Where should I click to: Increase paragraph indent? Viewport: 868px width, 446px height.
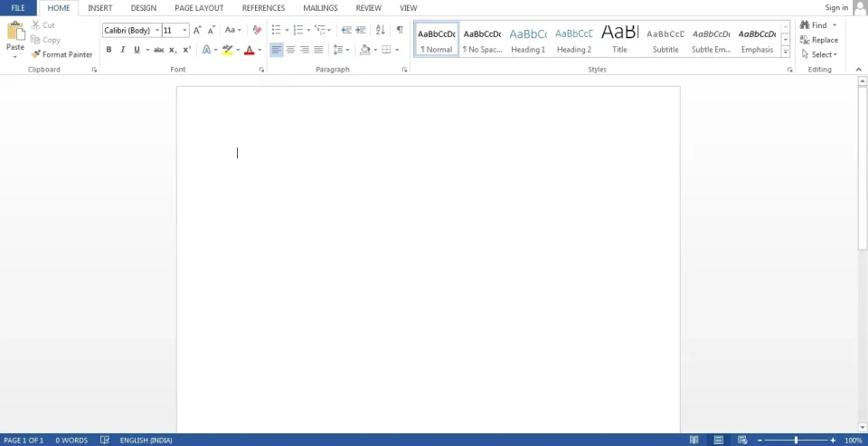coord(361,30)
